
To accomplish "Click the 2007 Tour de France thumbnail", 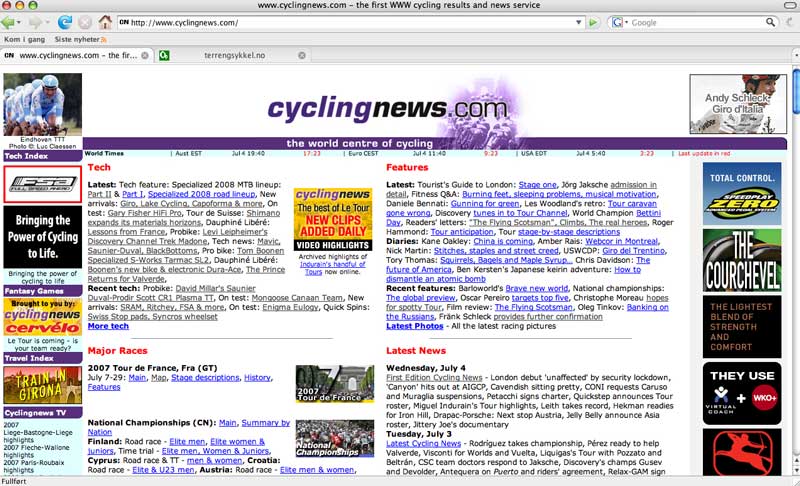I will pos(335,384).
